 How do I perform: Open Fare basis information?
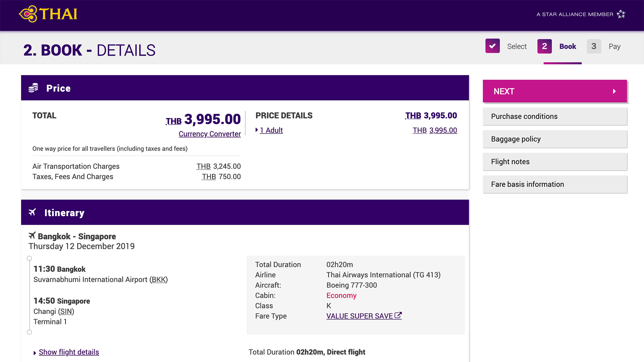(x=555, y=184)
